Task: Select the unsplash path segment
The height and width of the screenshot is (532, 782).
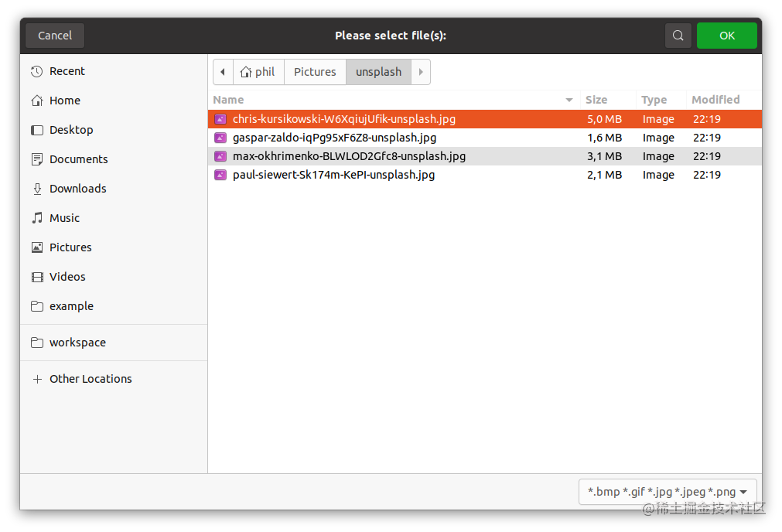Action: (x=378, y=72)
